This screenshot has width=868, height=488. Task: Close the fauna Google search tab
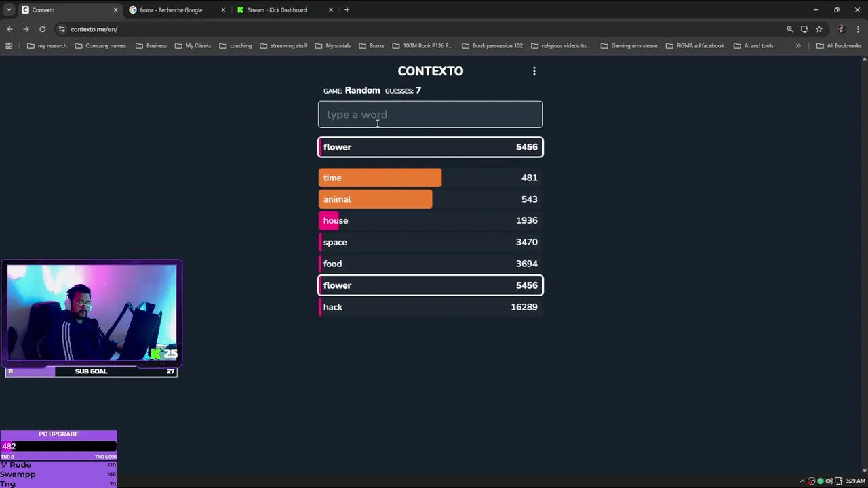click(x=223, y=10)
